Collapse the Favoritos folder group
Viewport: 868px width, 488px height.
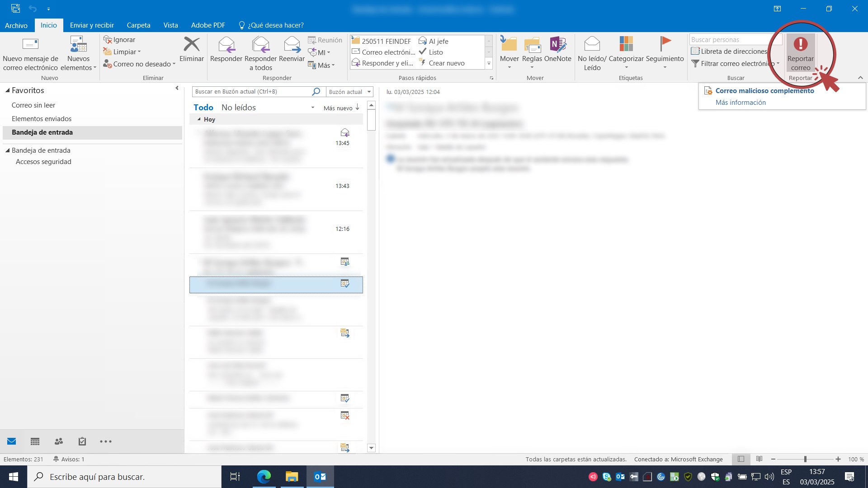click(x=7, y=90)
